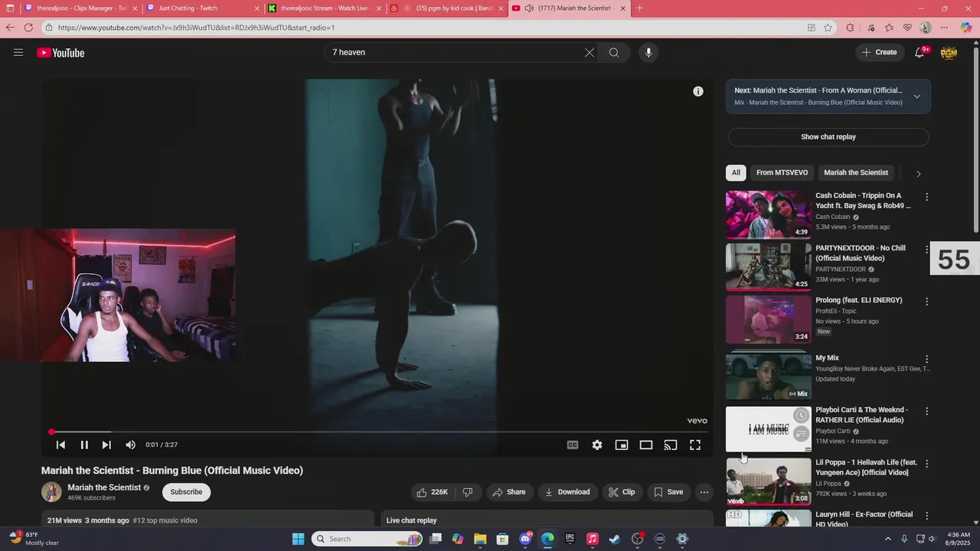Screen dimensions: 980x551
Task: Click the 7 heaven search field
Action: click(454, 53)
